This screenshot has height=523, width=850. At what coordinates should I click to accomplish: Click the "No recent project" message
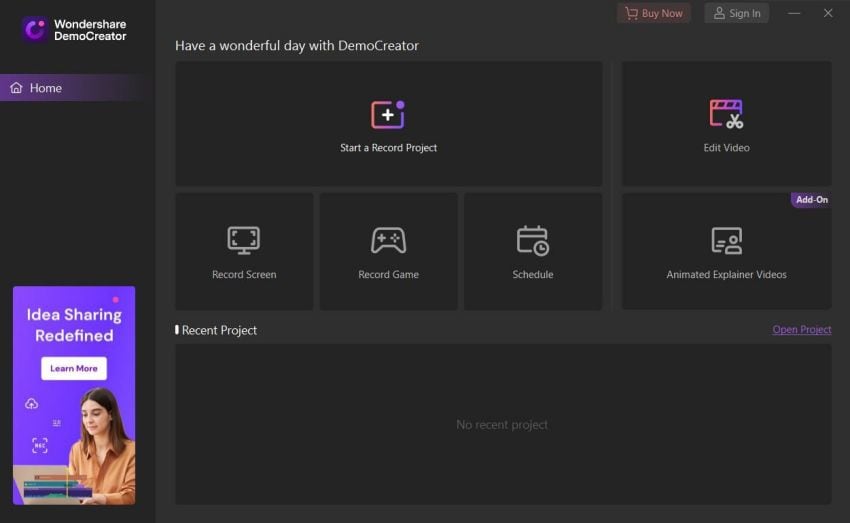502,424
